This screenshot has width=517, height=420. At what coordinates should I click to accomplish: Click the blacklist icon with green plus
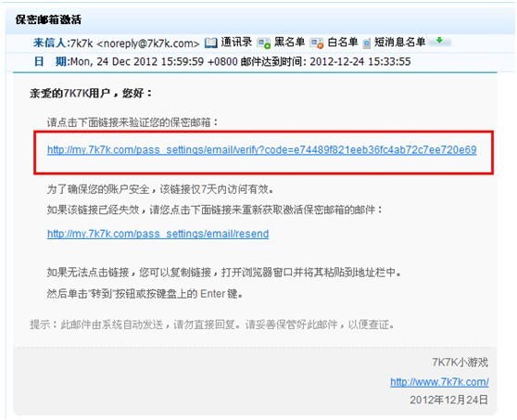pyautogui.click(x=263, y=44)
